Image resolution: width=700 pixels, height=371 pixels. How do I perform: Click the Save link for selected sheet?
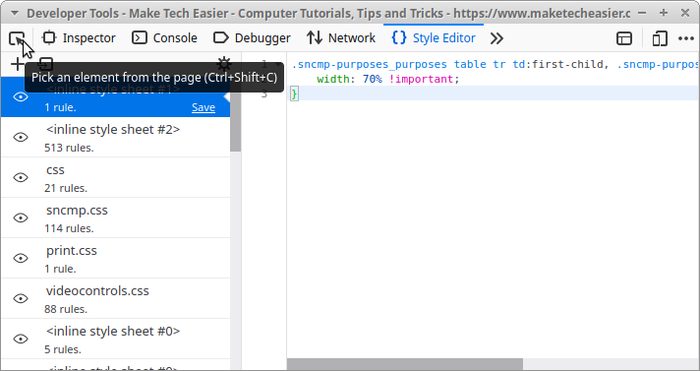coord(204,107)
